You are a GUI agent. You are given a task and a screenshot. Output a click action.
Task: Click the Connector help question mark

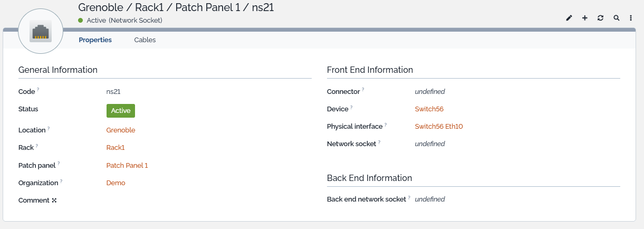tap(363, 90)
